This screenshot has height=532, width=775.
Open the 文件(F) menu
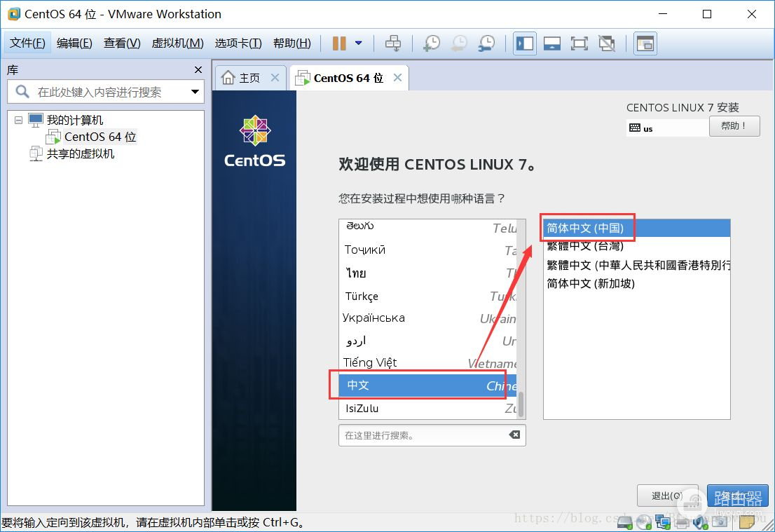28,43
